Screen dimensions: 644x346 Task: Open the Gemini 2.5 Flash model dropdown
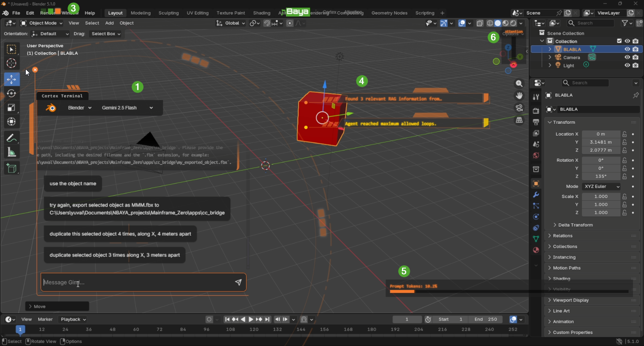(x=127, y=108)
